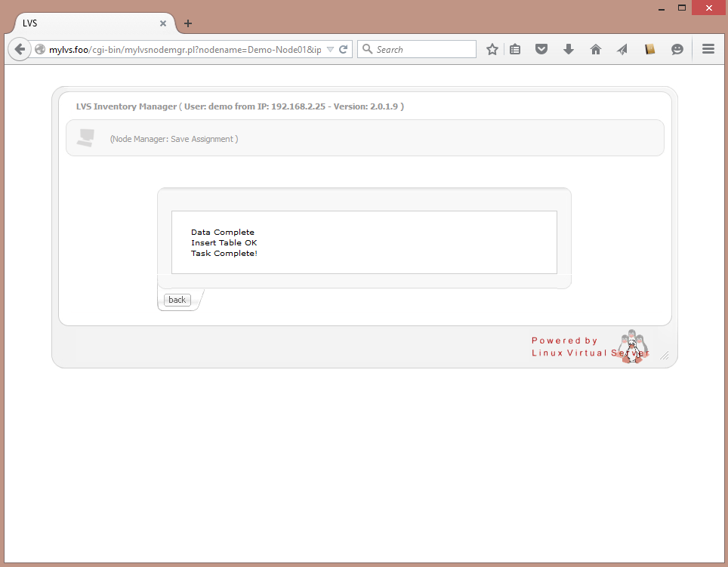Show bookmarks list icon
This screenshot has width=728, height=567.
[515, 49]
